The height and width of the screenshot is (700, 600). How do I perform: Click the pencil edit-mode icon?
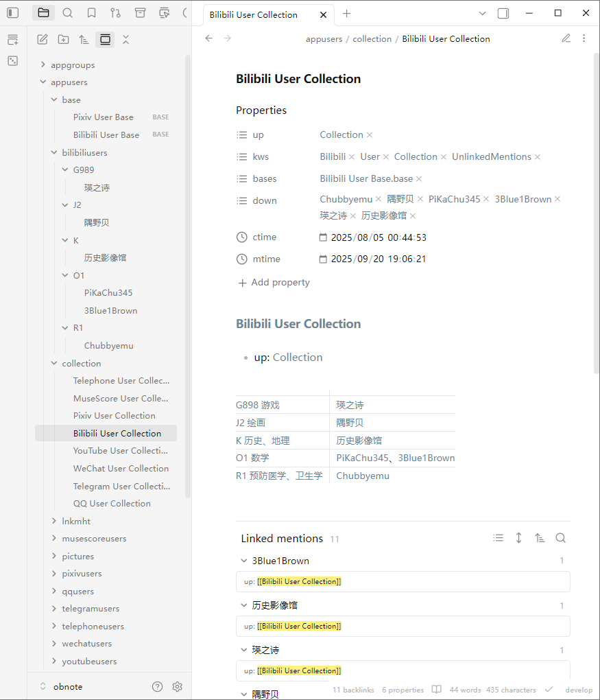(x=566, y=38)
